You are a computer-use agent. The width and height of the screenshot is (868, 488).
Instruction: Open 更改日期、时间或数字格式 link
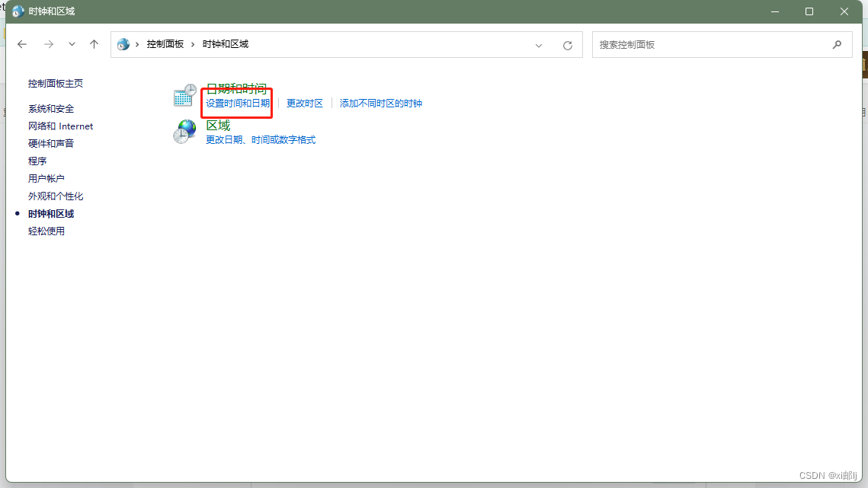[260, 139]
